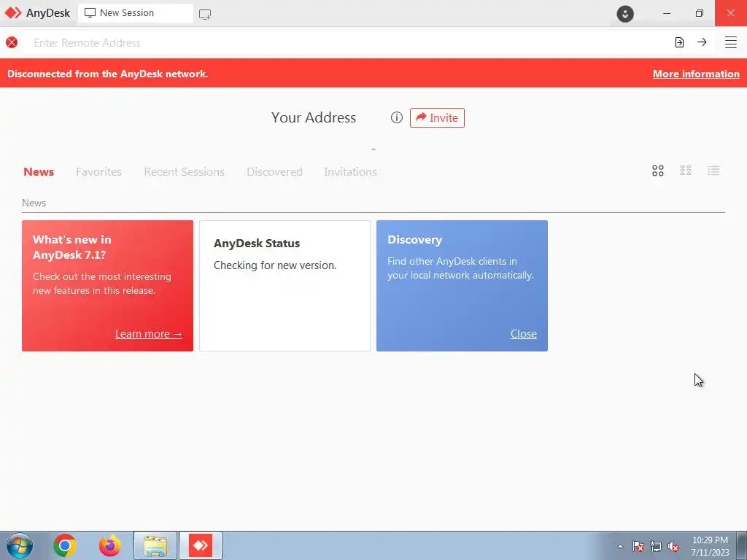Click the Invite button
Viewport: 747px width, 560px height.
[437, 117]
